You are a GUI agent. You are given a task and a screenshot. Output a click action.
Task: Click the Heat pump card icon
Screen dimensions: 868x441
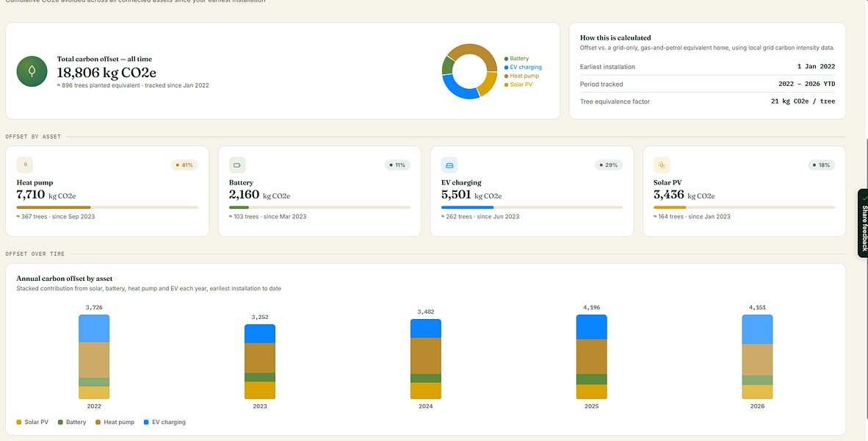(x=24, y=165)
